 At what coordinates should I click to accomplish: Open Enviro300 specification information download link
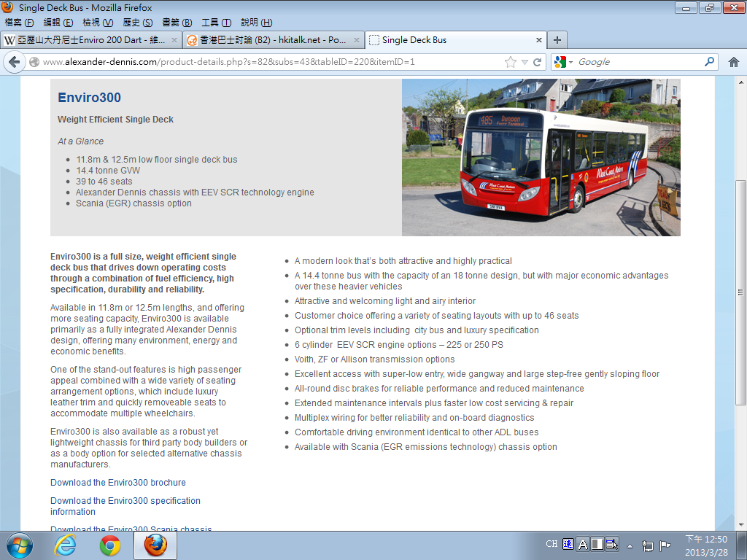125,506
